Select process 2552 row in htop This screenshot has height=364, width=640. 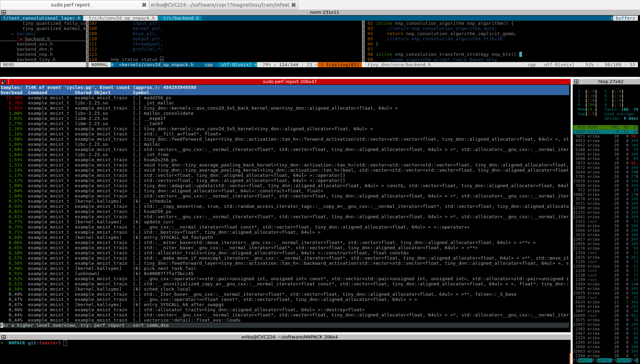[606, 132]
